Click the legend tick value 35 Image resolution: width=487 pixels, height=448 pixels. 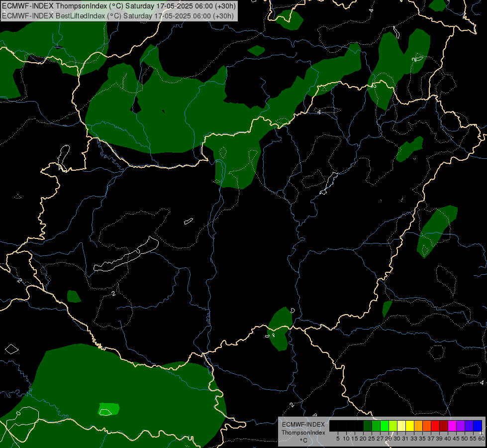[422, 439]
